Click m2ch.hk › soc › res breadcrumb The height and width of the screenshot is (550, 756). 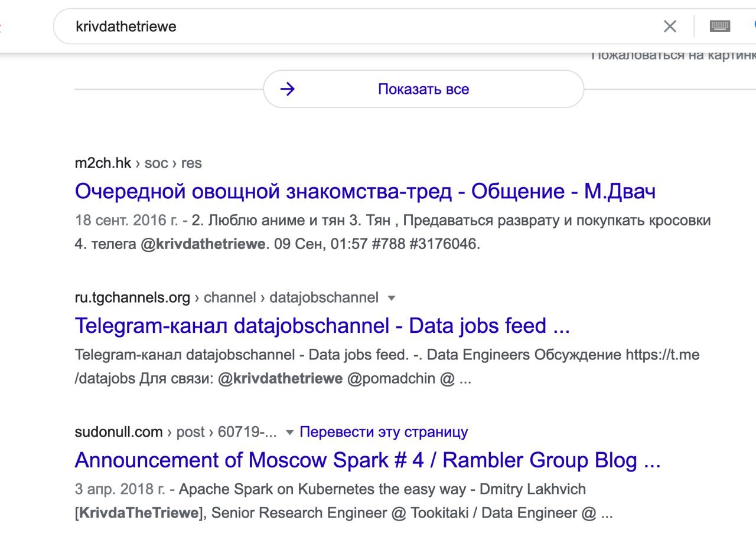138,163
